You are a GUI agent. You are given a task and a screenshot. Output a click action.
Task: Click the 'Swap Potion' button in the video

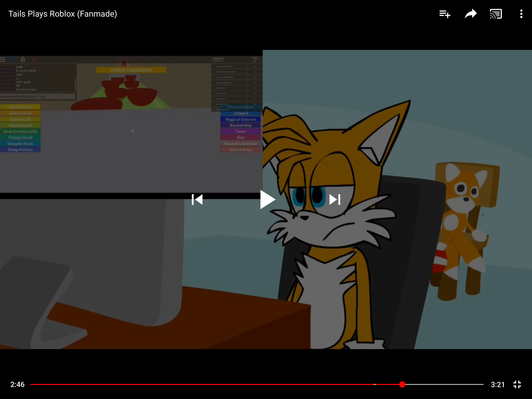20,150
